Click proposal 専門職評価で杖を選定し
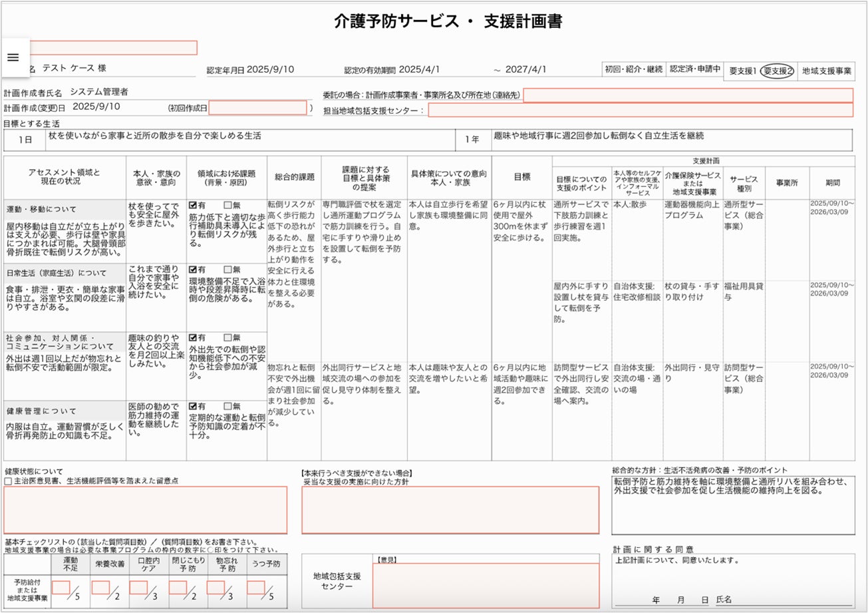The image size is (868, 613). [362, 232]
